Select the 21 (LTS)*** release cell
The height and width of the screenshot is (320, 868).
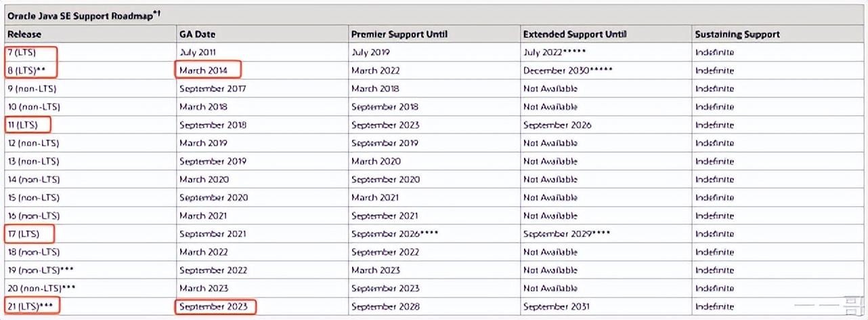tap(31, 307)
